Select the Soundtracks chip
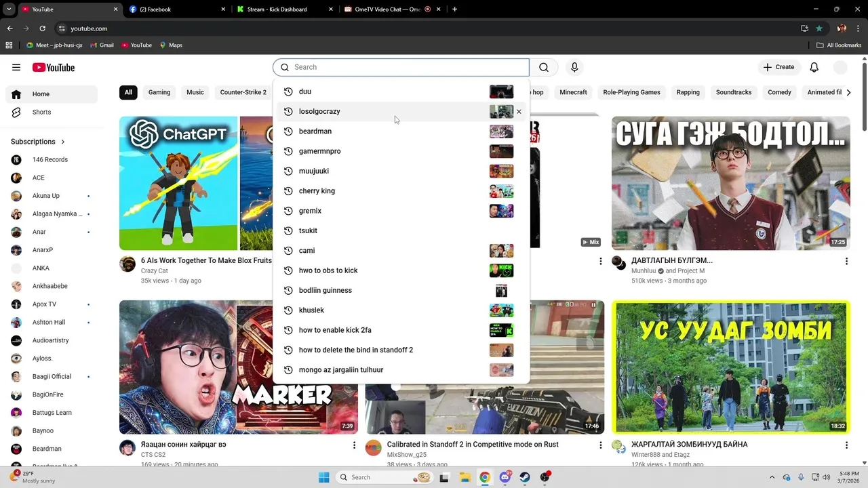The height and width of the screenshot is (488, 868). point(734,92)
